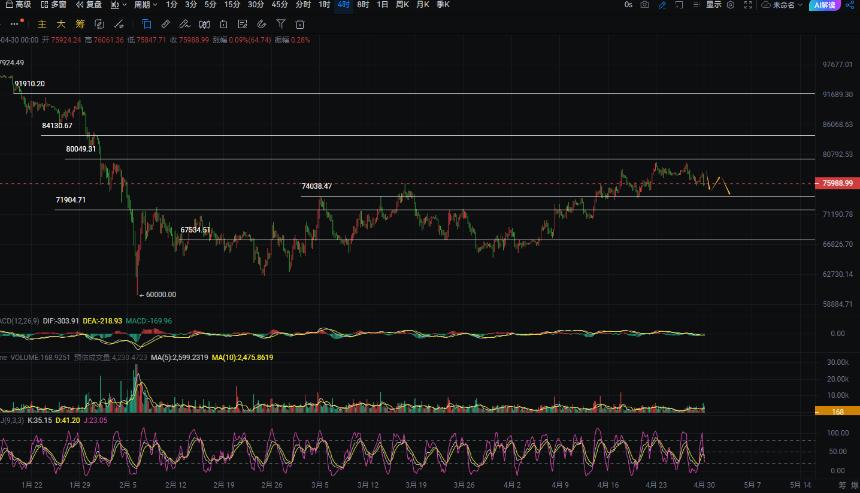The height and width of the screenshot is (493, 860).
Task: Click the 4月 30 date axis label
Action: [x=704, y=485]
